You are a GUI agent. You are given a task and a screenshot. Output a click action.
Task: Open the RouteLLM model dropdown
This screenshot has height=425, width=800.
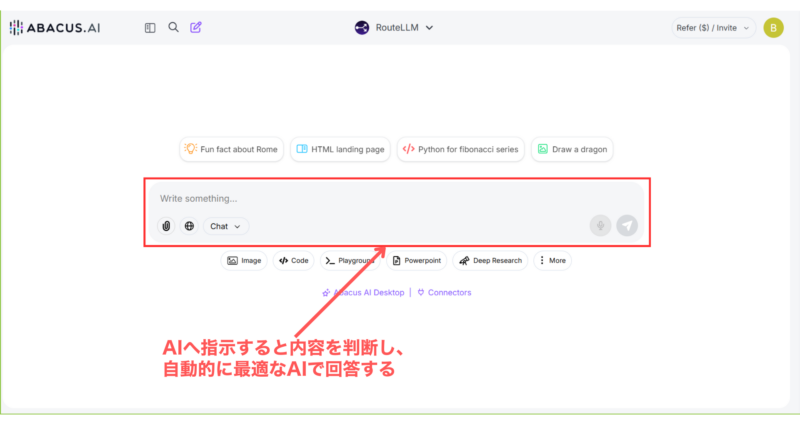point(394,28)
